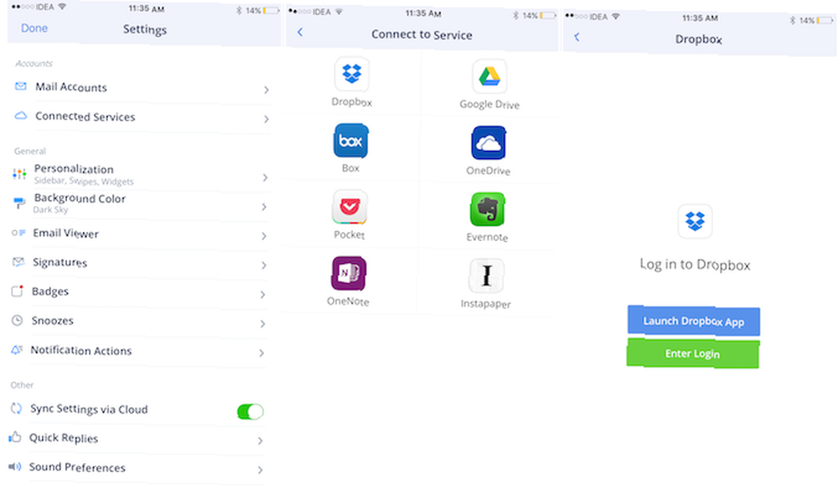
Task: Click the Box label text
Action: (350, 167)
